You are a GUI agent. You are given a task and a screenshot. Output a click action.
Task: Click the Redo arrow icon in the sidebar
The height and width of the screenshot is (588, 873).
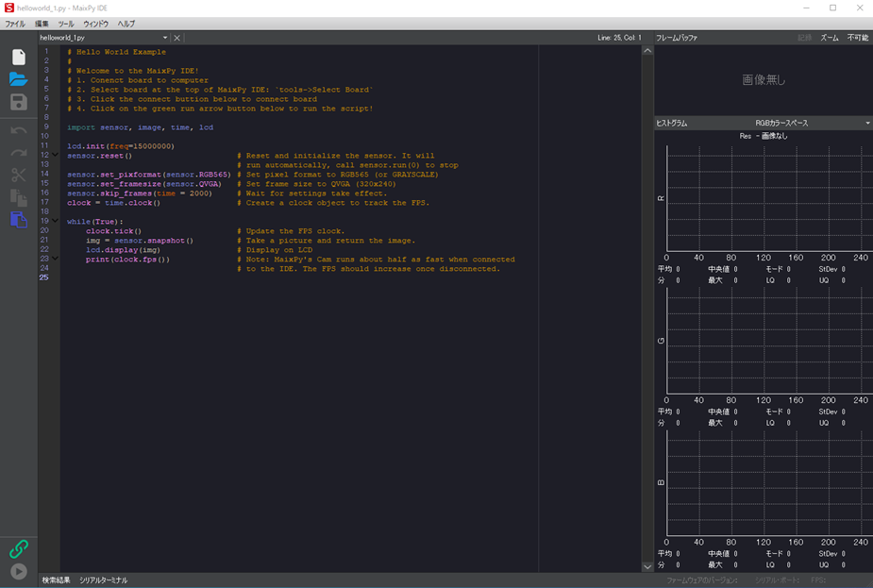coord(18,153)
